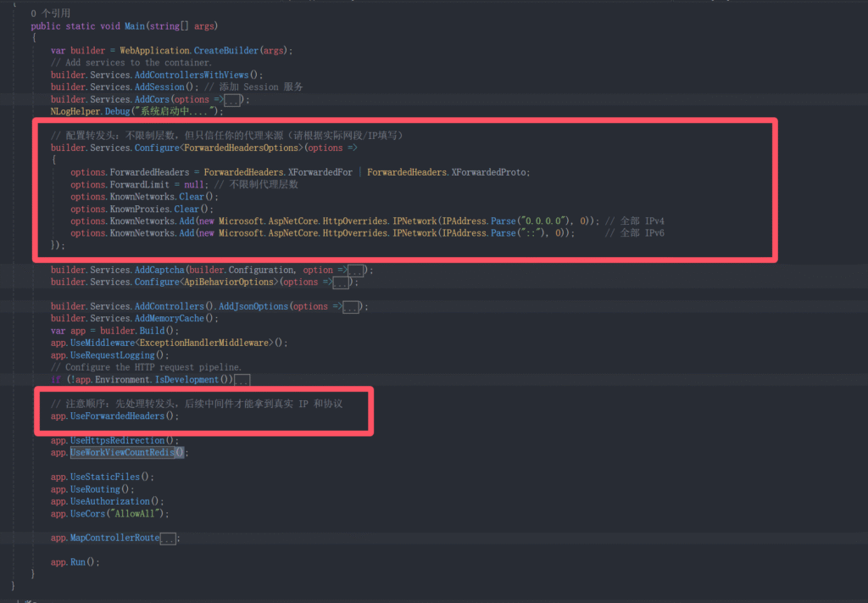Click the "AllowAll" string in UseCors
The height and width of the screenshot is (603, 868).
(147, 514)
